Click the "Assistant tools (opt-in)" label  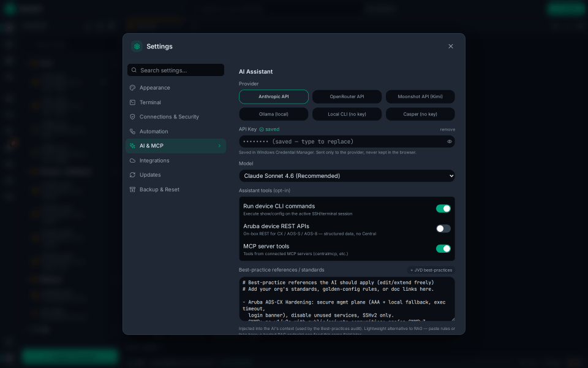[x=265, y=190]
